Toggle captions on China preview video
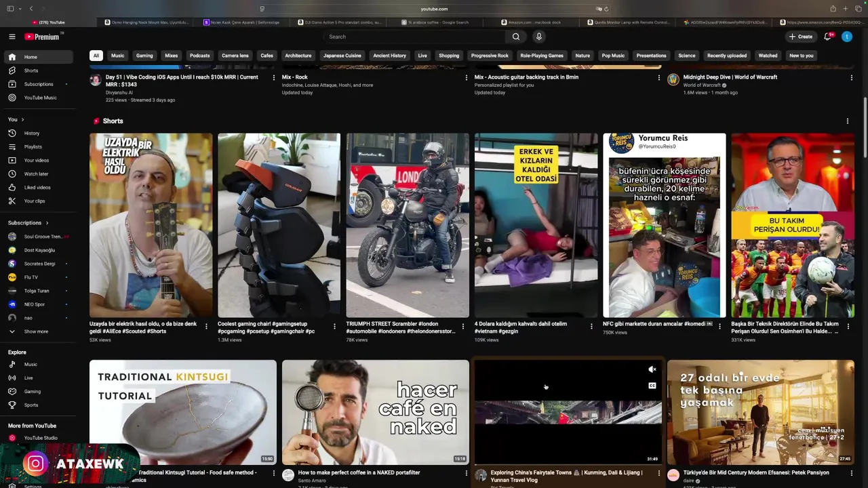Viewport: 868px width, 488px height. (652, 386)
